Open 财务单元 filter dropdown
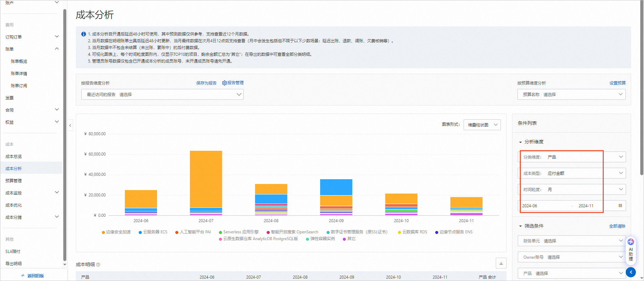 click(x=572, y=241)
